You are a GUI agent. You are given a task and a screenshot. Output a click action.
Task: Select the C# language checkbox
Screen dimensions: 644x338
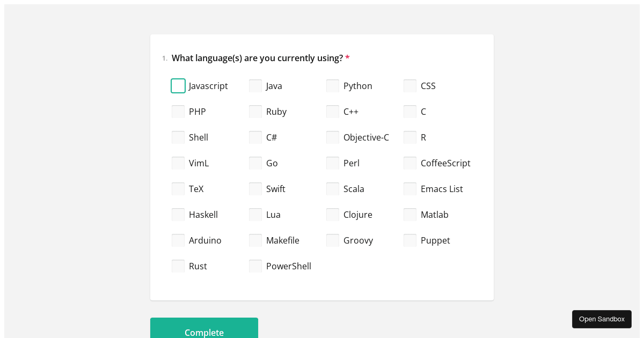(x=255, y=137)
